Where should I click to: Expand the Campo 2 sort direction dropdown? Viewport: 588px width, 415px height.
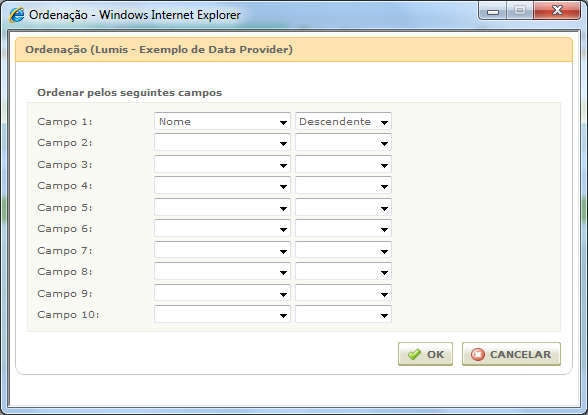pyautogui.click(x=343, y=142)
